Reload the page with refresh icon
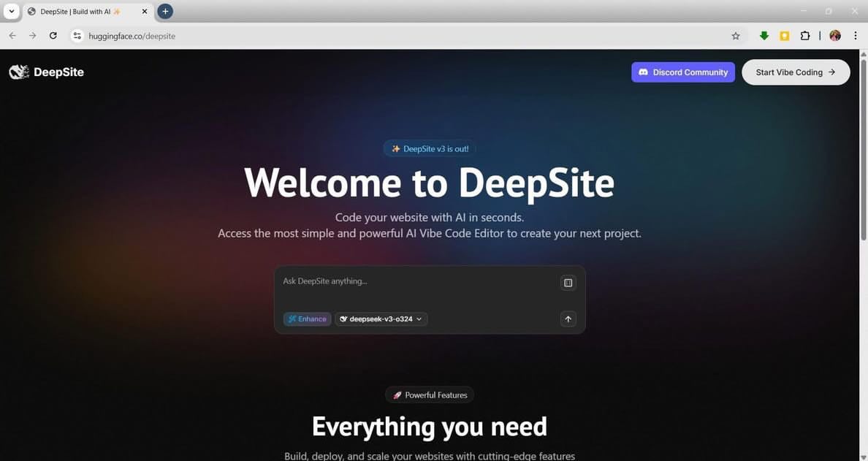 click(53, 35)
